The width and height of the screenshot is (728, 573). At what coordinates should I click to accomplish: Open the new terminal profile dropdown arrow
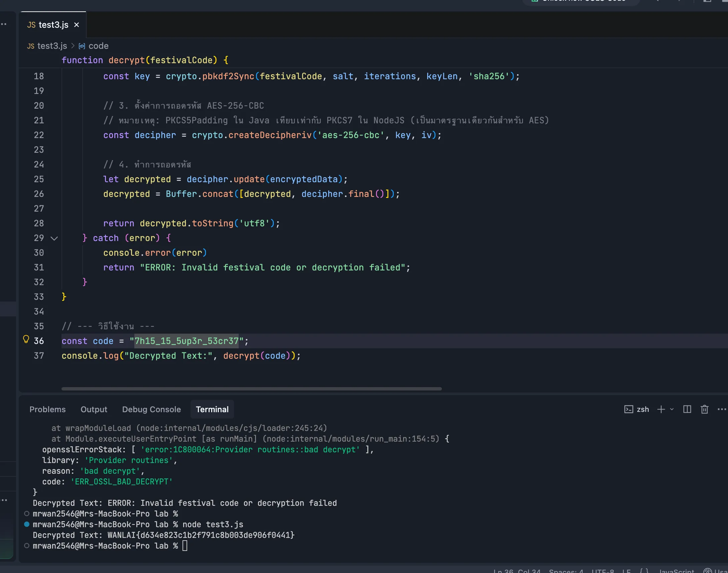pyautogui.click(x=672, y=409)
